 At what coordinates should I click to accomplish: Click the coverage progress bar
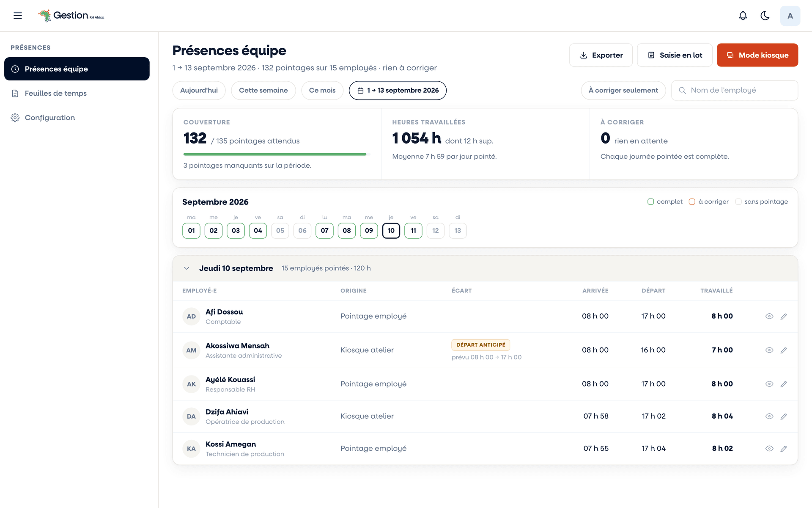click(277, 154)
